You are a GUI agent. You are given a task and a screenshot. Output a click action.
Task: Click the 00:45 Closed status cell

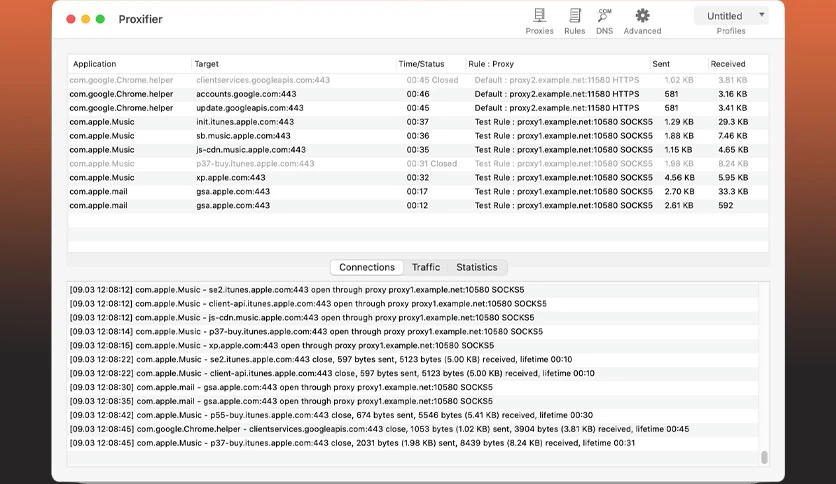tap(432, 80)
